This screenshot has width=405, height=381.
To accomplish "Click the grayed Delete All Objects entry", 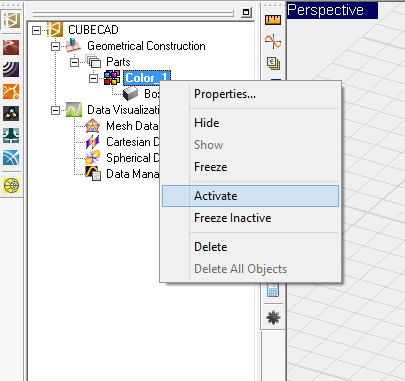I will click(x=251, y=269).
